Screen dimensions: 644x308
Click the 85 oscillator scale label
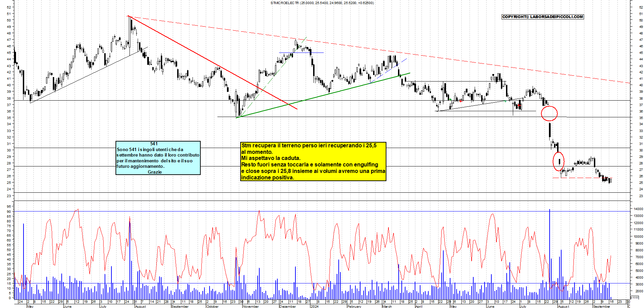pos(9,216)
